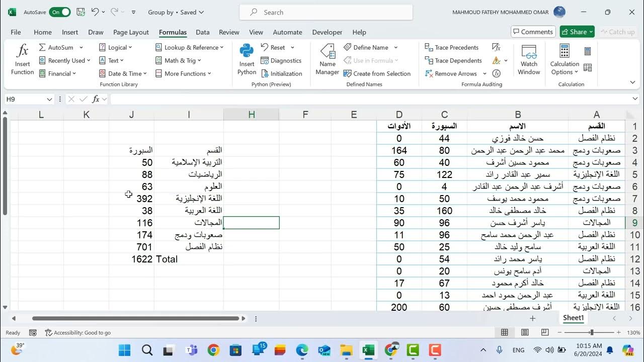Click the Calculate Now icon
The height and width of the screenshot is (362, 644).
coord(588,51)
